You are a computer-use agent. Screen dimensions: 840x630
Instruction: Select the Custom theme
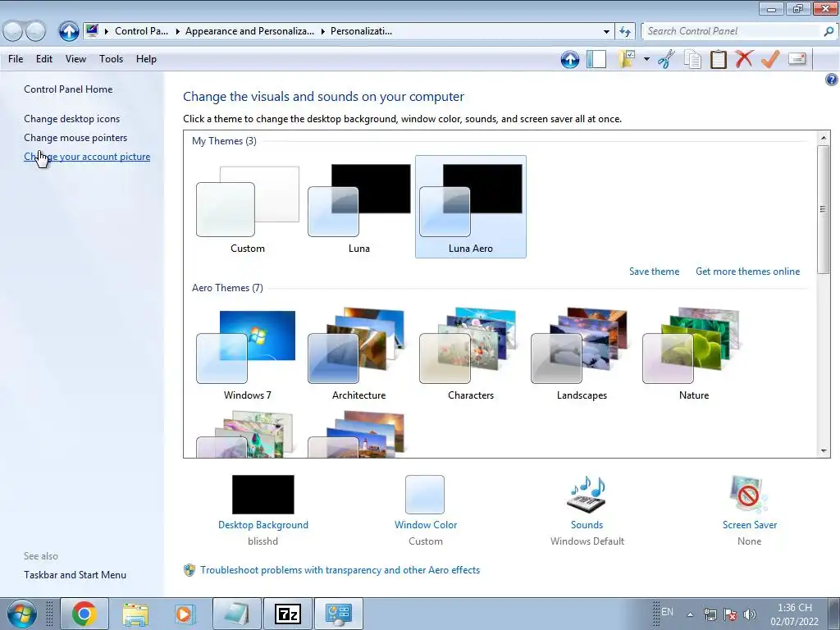[x=248, y=208]
